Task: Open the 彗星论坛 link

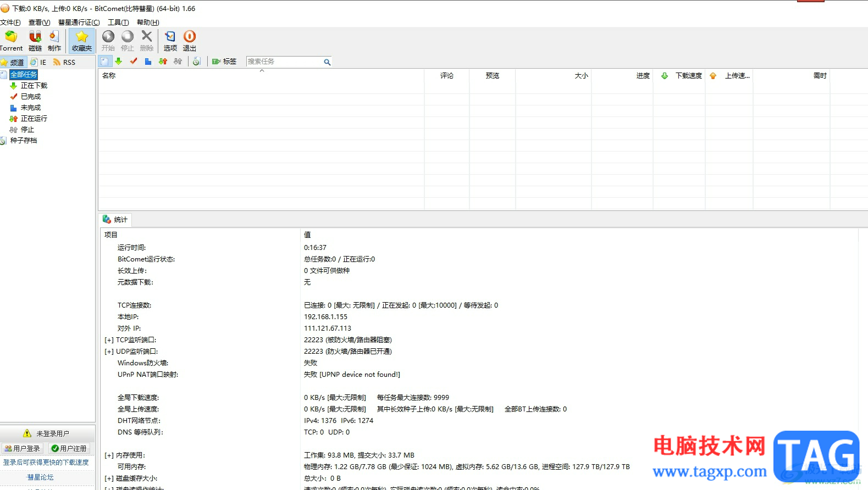Action: [x=41, y=477]
